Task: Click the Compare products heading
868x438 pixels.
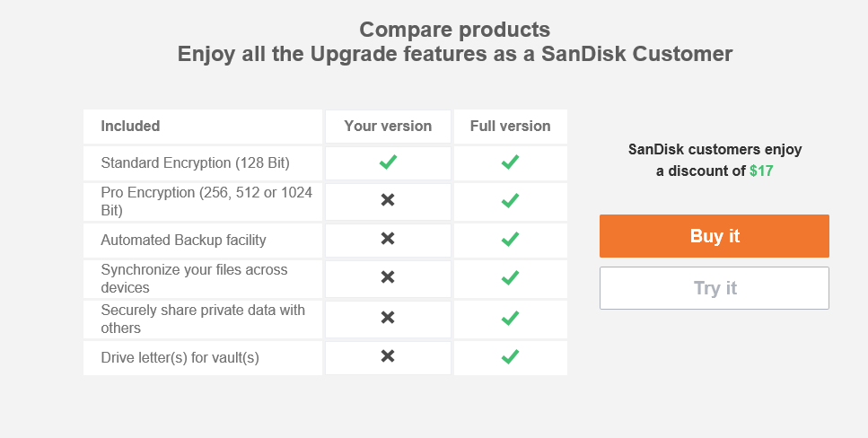Action: tap(455, 30)
